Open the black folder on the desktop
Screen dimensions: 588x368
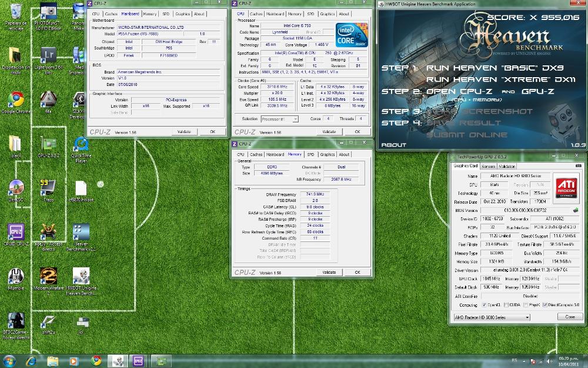[16, 147]
